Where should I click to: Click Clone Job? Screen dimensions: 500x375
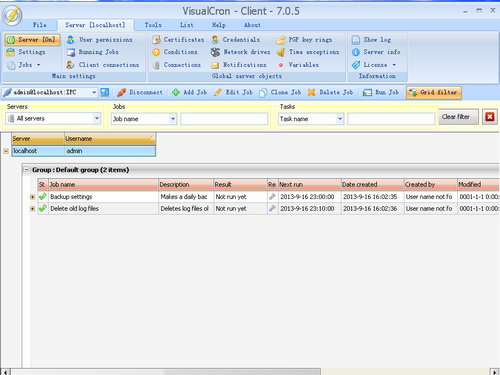tap(280, 92)
